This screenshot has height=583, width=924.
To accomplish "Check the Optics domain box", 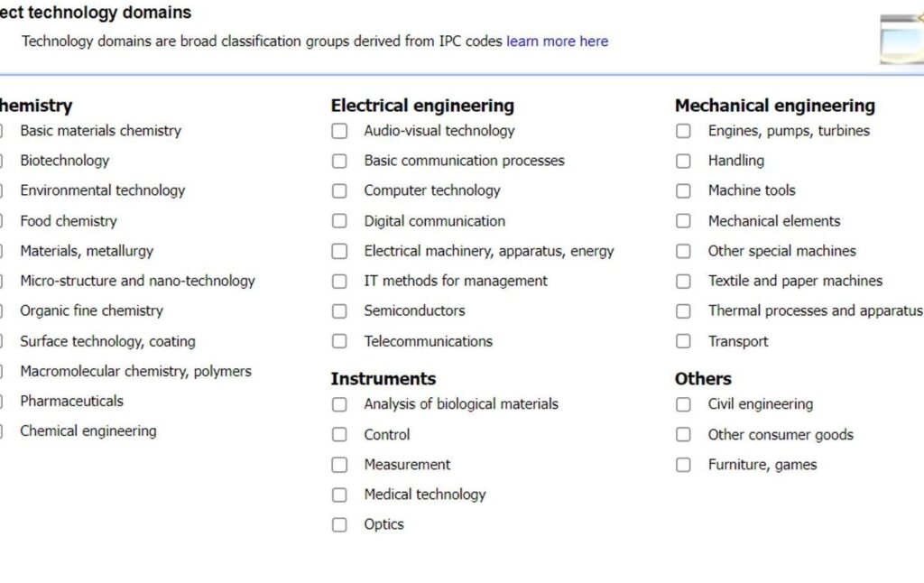I will coord(339,524).
